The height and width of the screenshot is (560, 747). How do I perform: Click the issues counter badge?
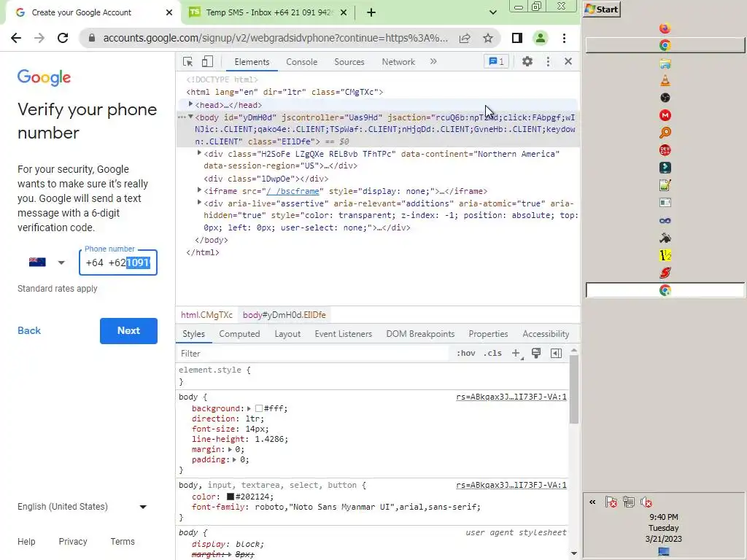(x=496, y=61)
